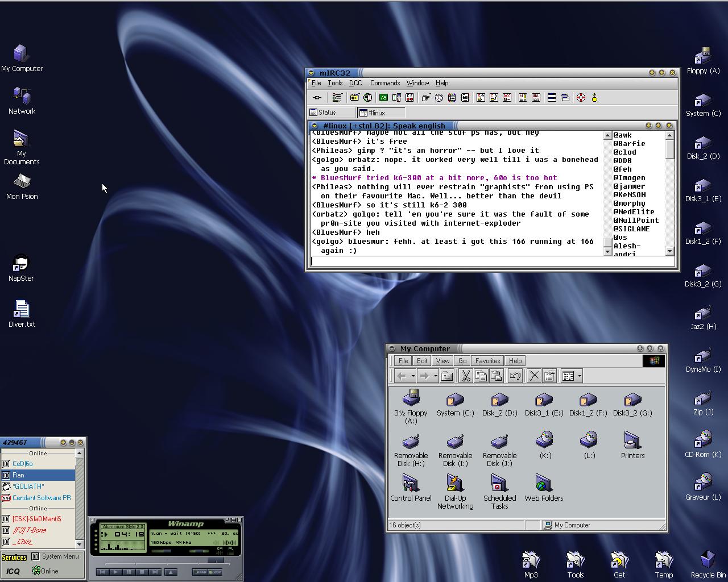
Task: Toggle Winamp shuffle (RAND) button
Action: coord(200,572)
